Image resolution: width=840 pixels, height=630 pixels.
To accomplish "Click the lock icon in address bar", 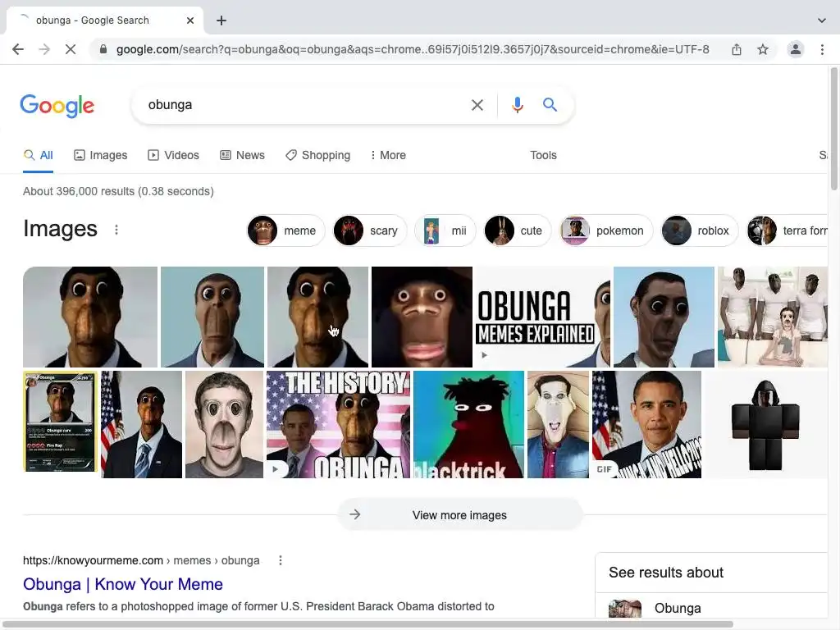I will (x=103, y=49).
